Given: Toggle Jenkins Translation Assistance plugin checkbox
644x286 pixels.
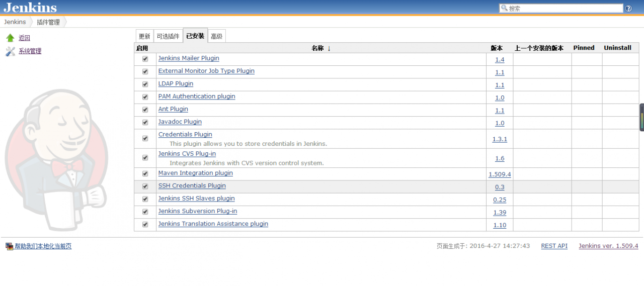Looking at the screenshot, I should tap(145, 224).
